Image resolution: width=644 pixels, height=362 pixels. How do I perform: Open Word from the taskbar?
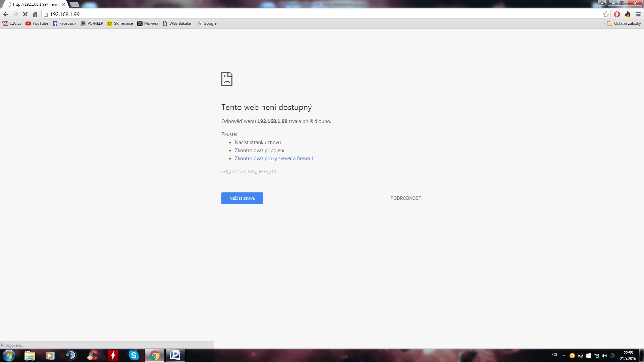[175, 355]
